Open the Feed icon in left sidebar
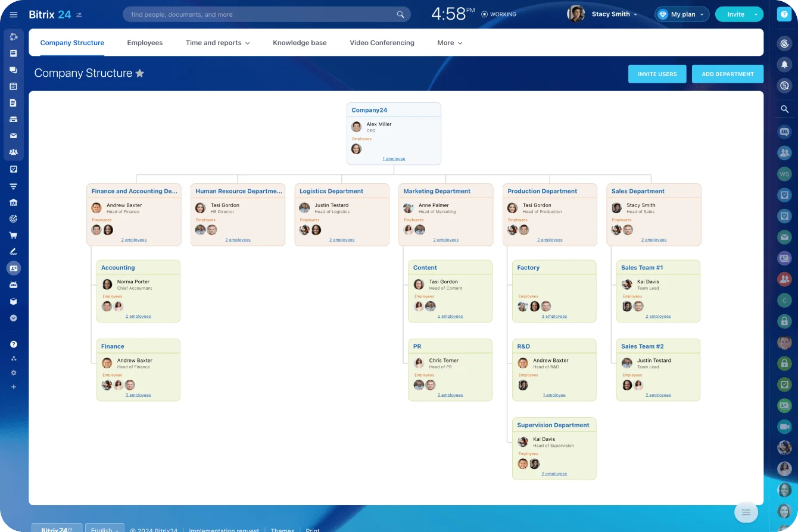 (x=14, y=53)
